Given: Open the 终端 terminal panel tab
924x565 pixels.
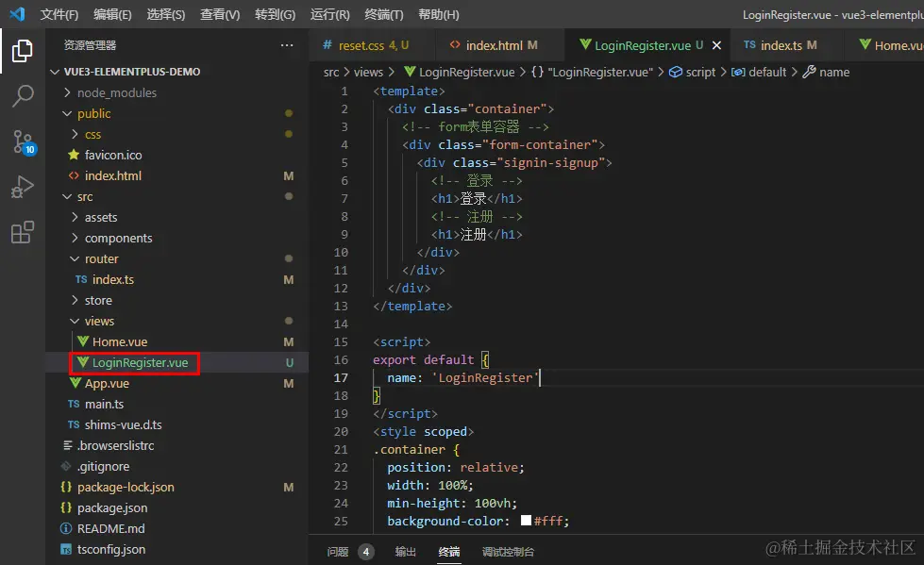Looking at the screenshot, I should tap(449, 552).
